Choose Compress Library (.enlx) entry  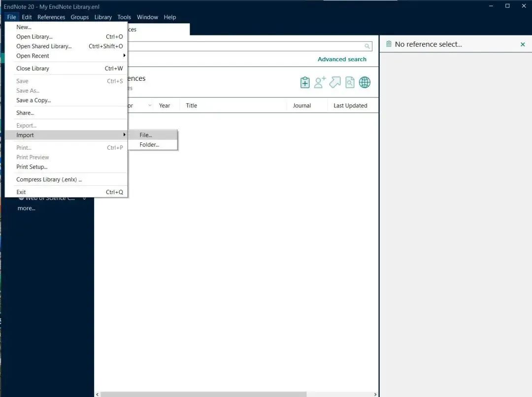pos(66,179)
